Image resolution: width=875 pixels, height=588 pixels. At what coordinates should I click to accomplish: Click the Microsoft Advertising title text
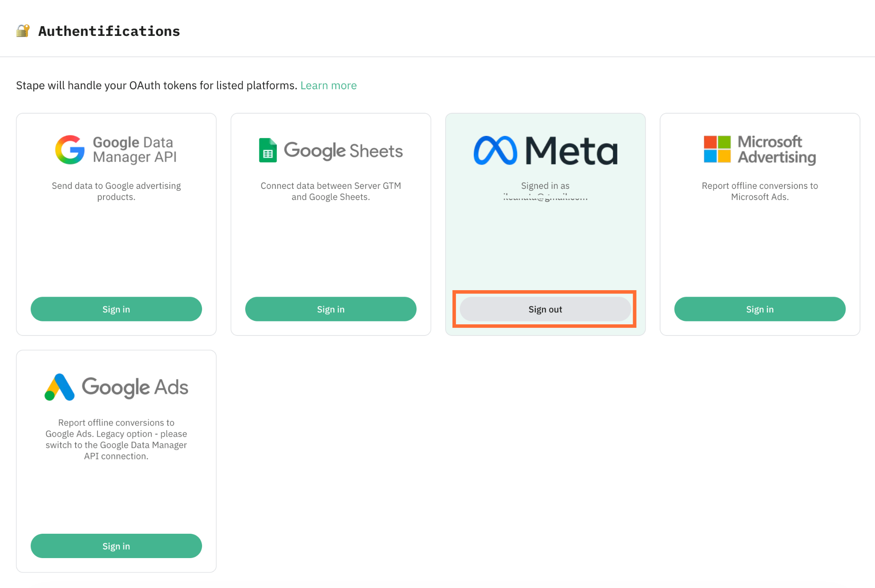(777, 149)
